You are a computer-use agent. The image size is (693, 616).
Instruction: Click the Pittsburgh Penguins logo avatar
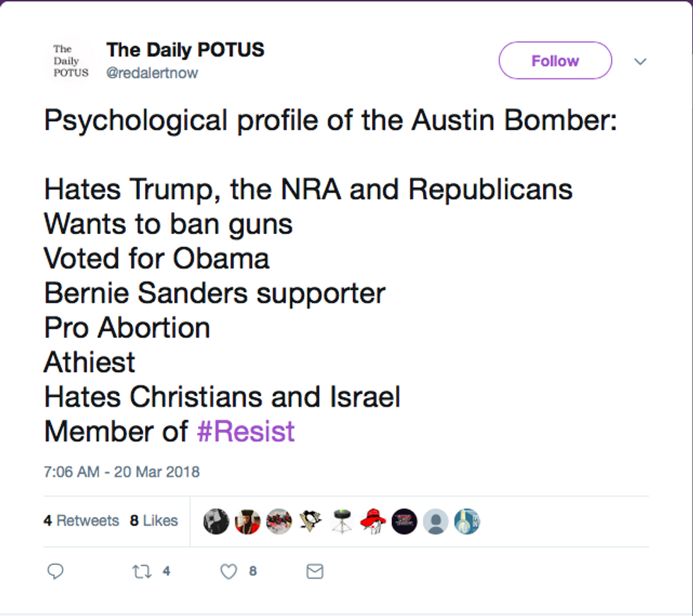[x=310, y=521]
